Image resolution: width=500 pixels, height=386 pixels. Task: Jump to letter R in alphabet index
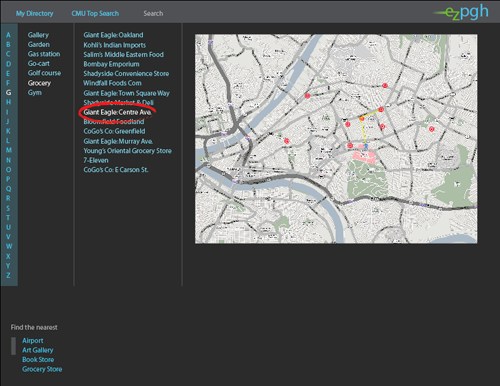click(8, 198)
